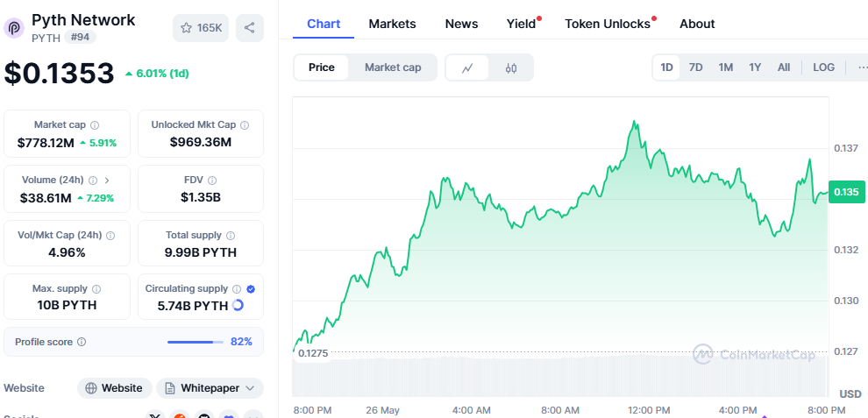Expand Volume (24h) details arrow
This screenshot has height=418, width=868.
click(107, 180)
